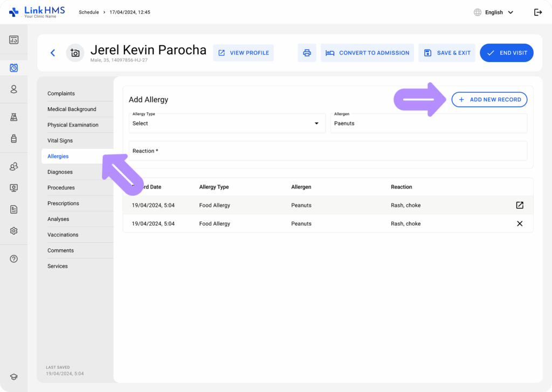Viewport: 552px width, 392px height.
Task: Click the Add New Record button
Action: (x=489, y=100)
